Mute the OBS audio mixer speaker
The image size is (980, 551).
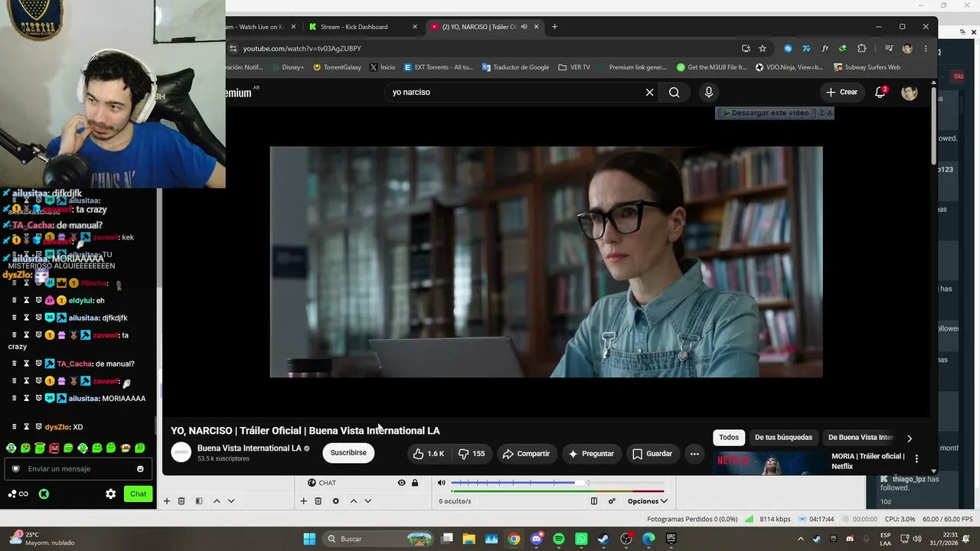click(x=441, y=483)
